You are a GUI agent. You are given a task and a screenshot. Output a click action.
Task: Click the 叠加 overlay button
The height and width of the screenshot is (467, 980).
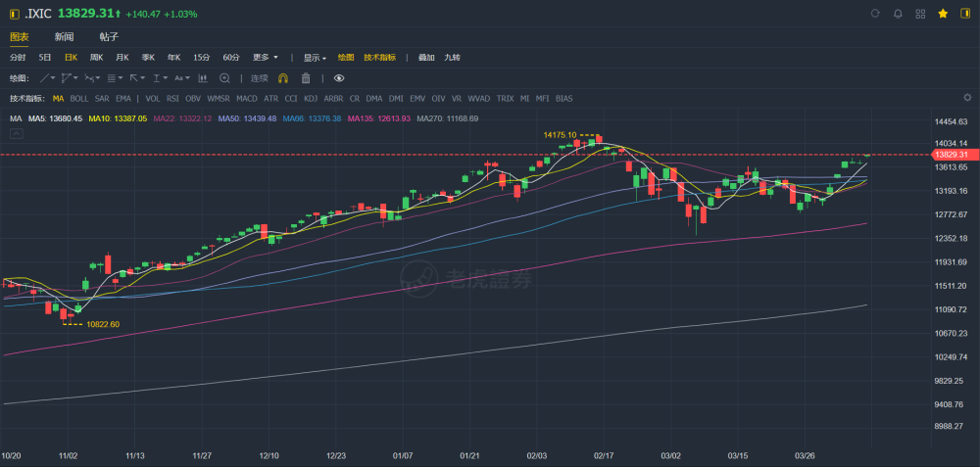coord(426,57)
